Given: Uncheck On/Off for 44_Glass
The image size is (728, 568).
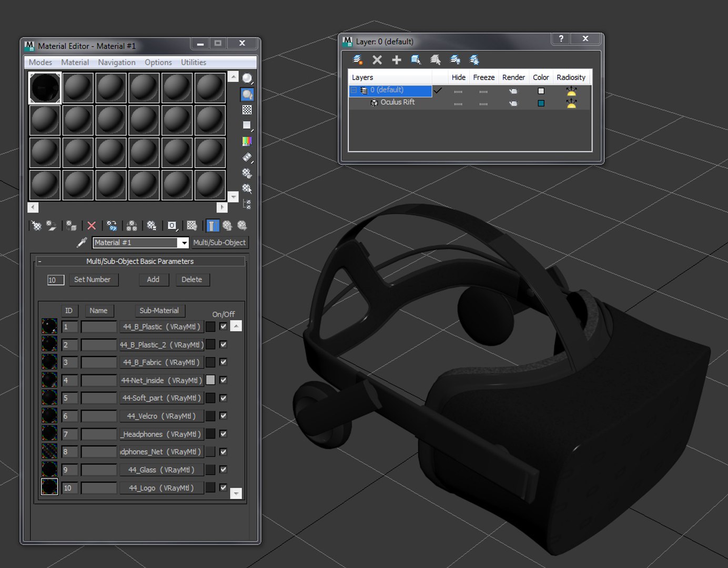Looking at the screenshot, I should pos(224,470).
